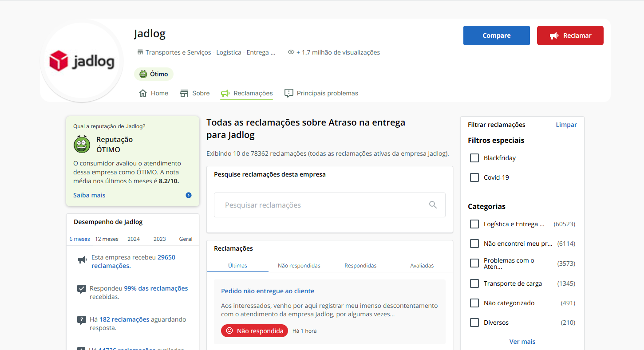Click the eye icon beside visualizações
This screenshot has width=644, height=350.
click(x=291, y=52)
